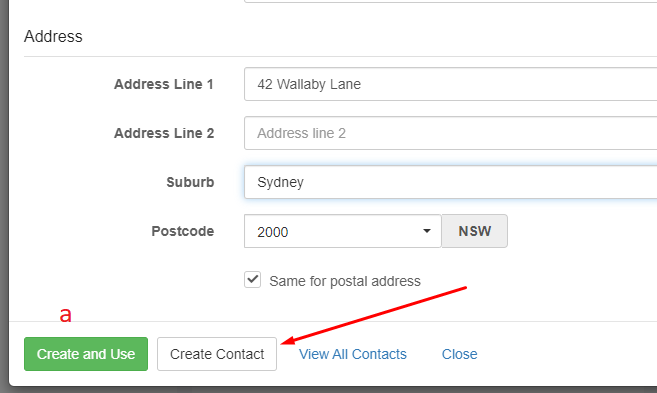Click the Suburb field label
This screenshot has height=393, width=657.
[x=190, y=182]
